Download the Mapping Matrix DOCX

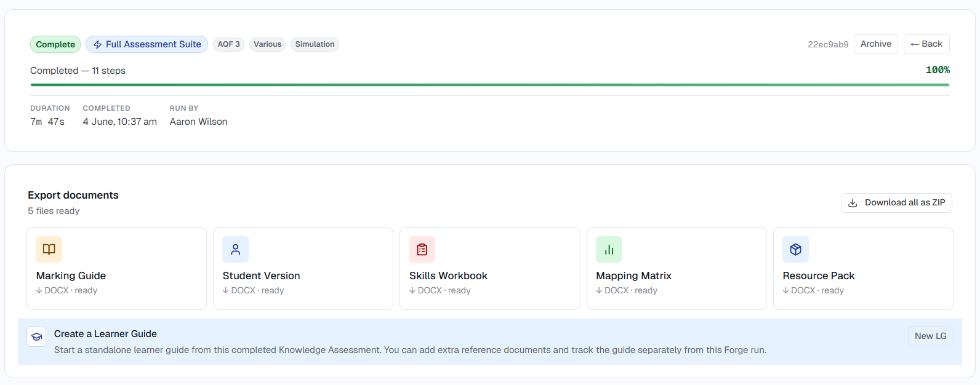click(x=677, y=268)
